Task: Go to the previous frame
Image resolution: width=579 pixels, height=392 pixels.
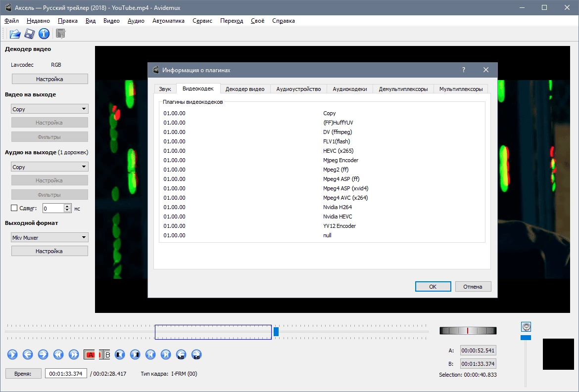Action: click(28, 354)
